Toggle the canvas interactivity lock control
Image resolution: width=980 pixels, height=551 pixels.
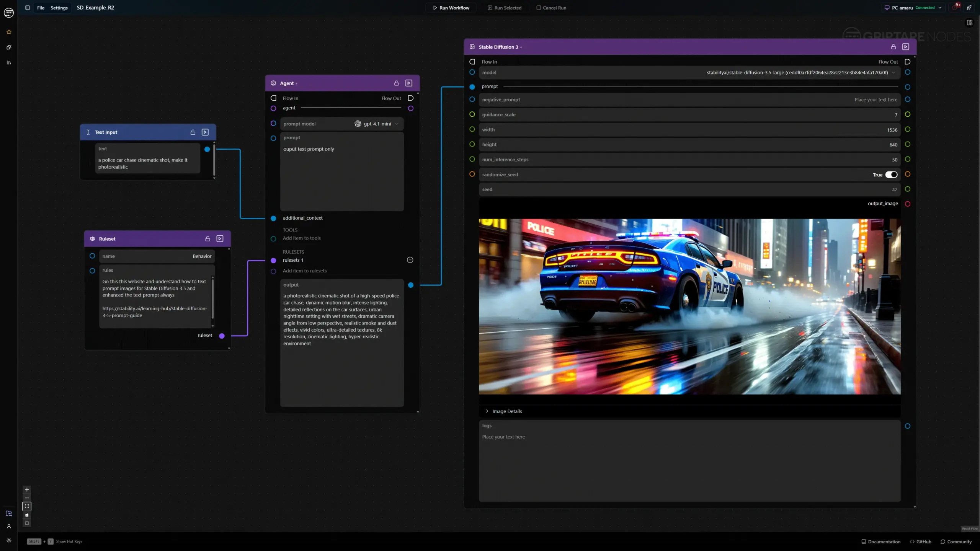tap(27, 515)
